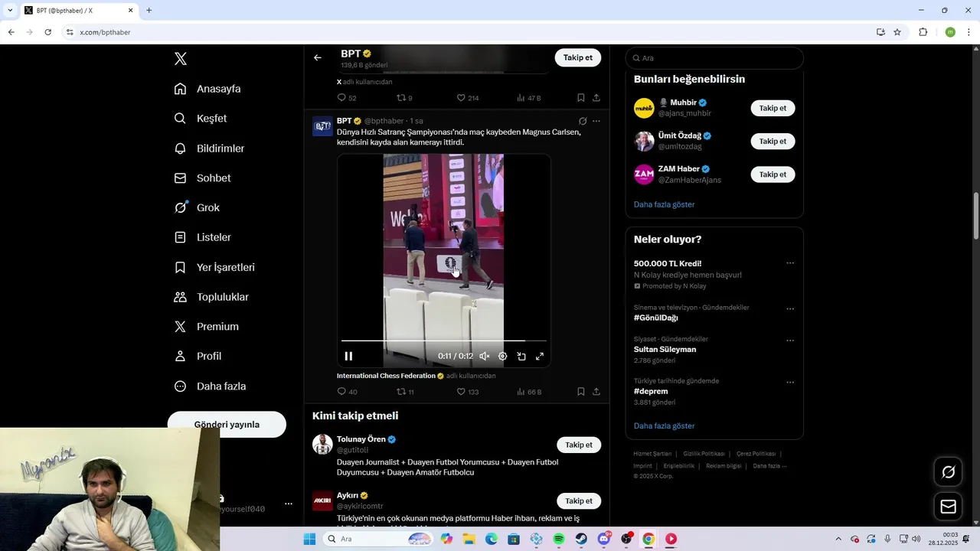
Task: Reply to Magnus Carlsen post (40)
Action: point(347,392)
